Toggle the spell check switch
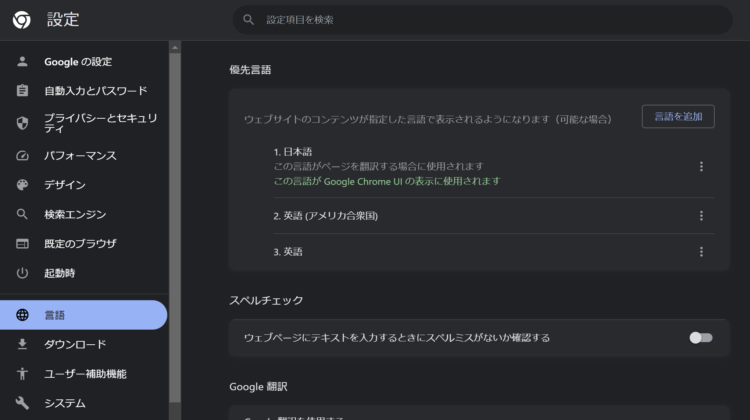Image resolution: width=750 pixels, height=420 pixels. click(x=701, y=338)
